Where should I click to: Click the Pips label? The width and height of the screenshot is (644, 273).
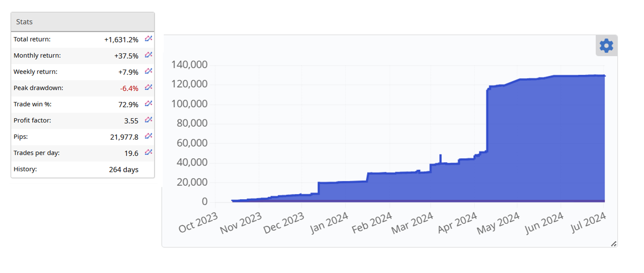(21, 136)
